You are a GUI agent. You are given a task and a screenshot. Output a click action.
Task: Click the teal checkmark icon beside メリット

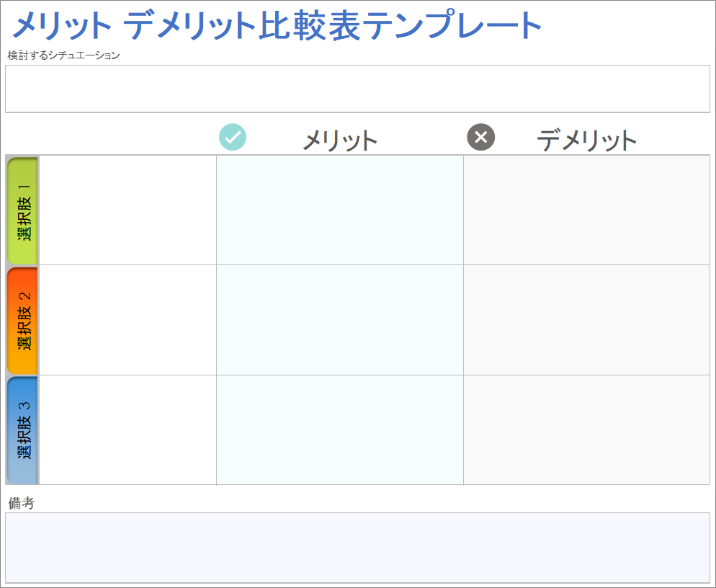[233, 137]
